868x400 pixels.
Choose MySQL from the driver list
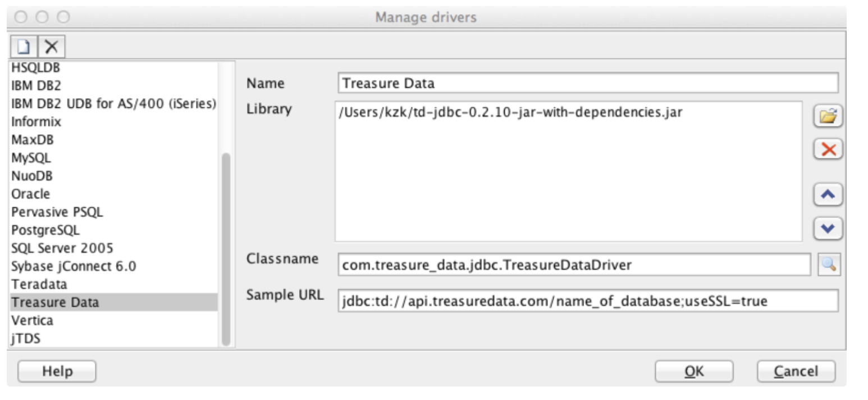[x=31, y=158]
